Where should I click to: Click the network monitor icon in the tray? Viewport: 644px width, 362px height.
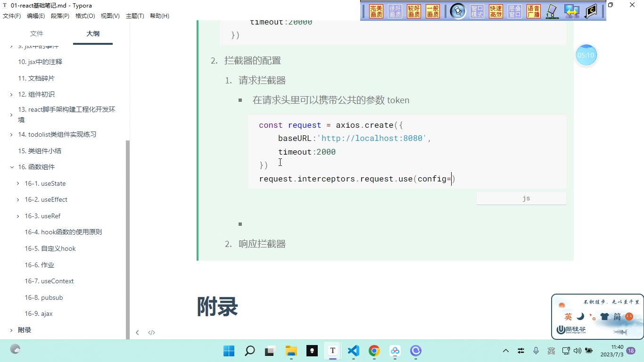point(566,351)
